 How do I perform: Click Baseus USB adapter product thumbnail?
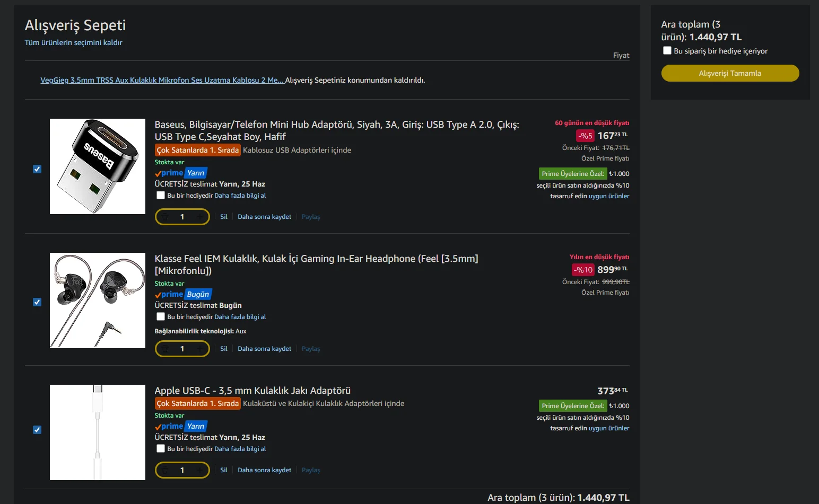[x=98, y=166]
